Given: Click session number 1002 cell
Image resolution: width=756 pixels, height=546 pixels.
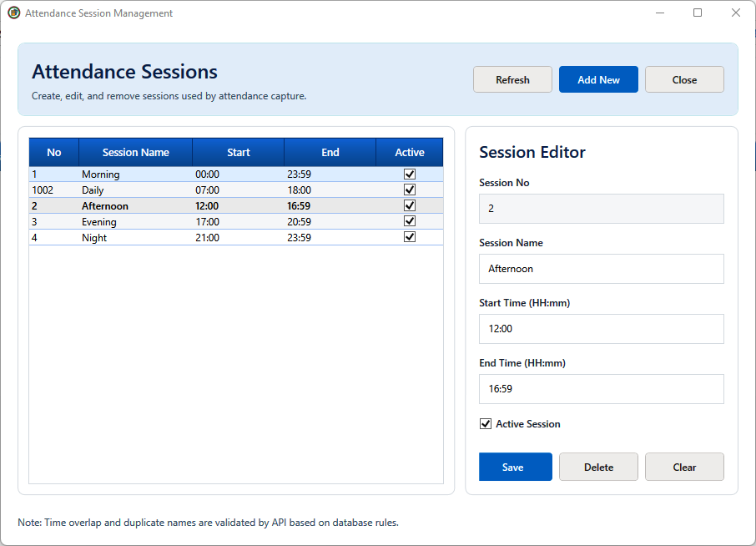Looking at the screenshot, I should pos(54,190).
